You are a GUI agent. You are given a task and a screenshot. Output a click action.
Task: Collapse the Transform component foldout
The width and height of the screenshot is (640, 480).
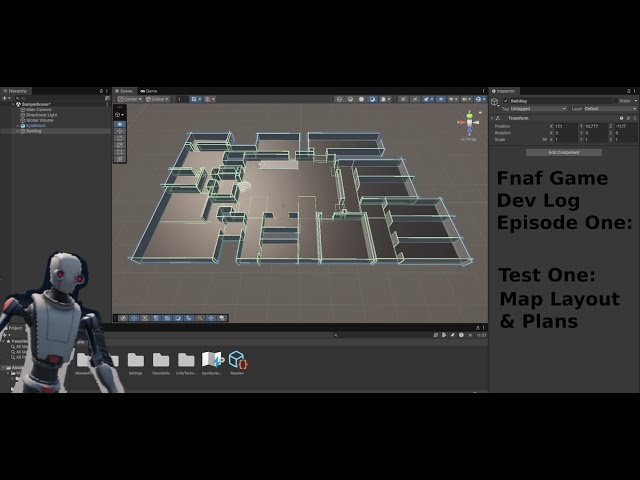click(x=492, y=118)
